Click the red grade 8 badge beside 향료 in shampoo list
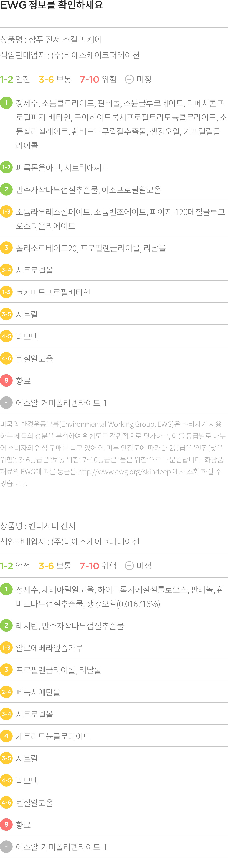228x868 pixels. pyautogui.click(x=6, y=380)
